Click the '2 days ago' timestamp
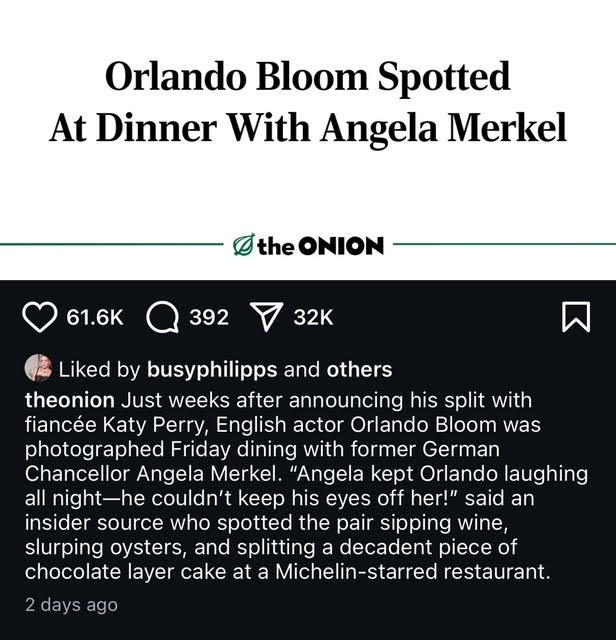Image resolution: width=616 pixels, height=640 pixels. [x=71, y=604]
